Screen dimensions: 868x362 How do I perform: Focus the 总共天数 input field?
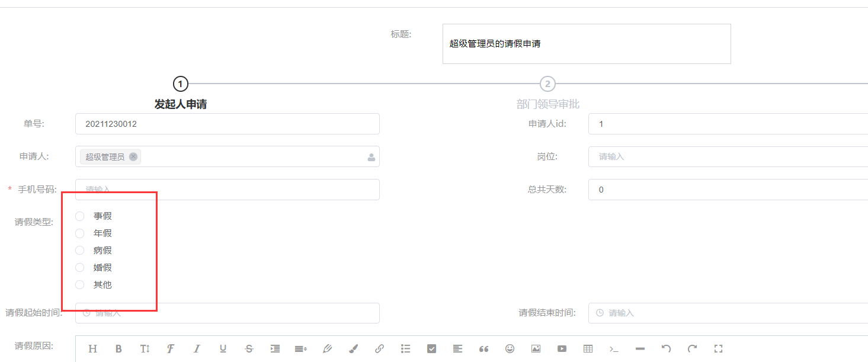click(x=728, y=190)
